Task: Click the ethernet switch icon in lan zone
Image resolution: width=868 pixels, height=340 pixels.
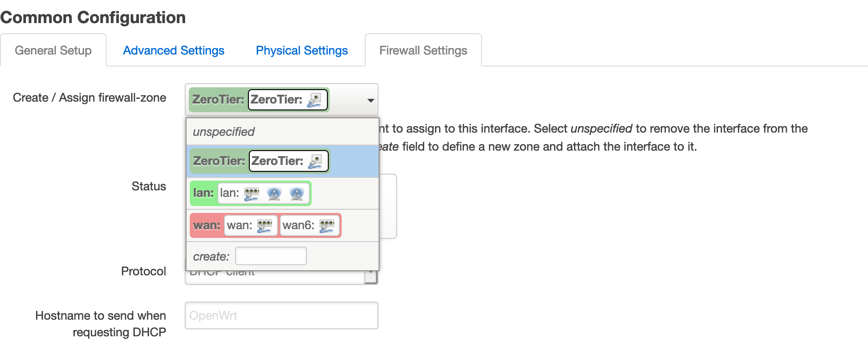Action: tap(252, 194)
